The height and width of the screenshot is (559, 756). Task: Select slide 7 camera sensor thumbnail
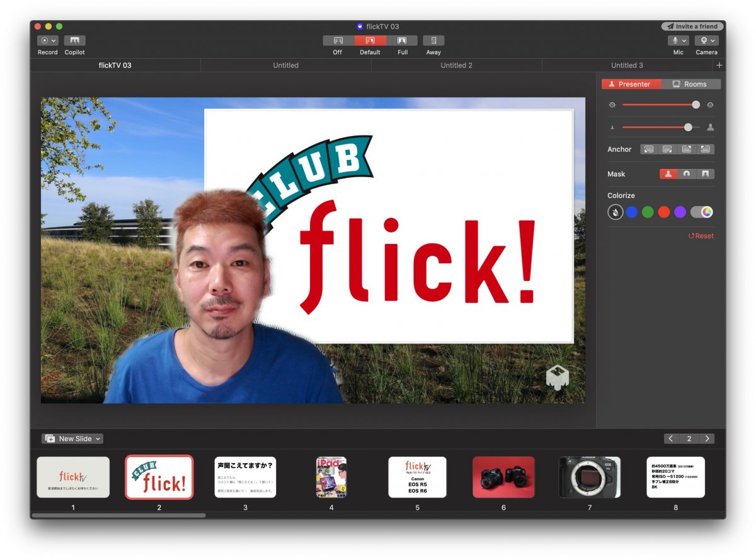pyautogui.click(x=590, y=477)
